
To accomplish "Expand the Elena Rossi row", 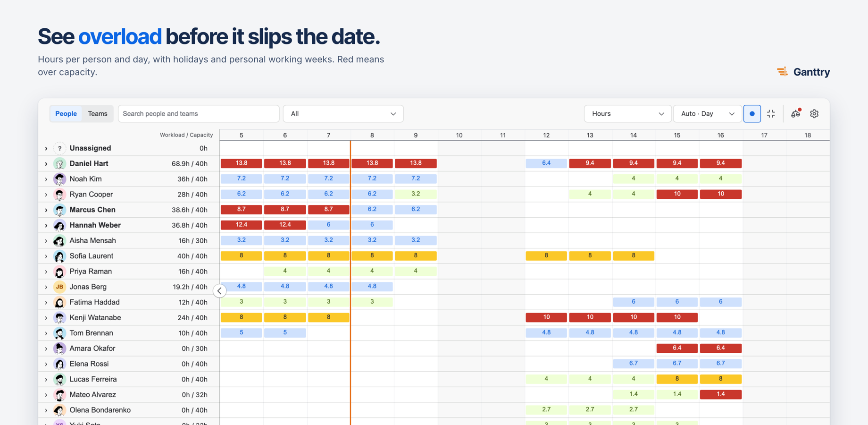I will coord(46,364).
